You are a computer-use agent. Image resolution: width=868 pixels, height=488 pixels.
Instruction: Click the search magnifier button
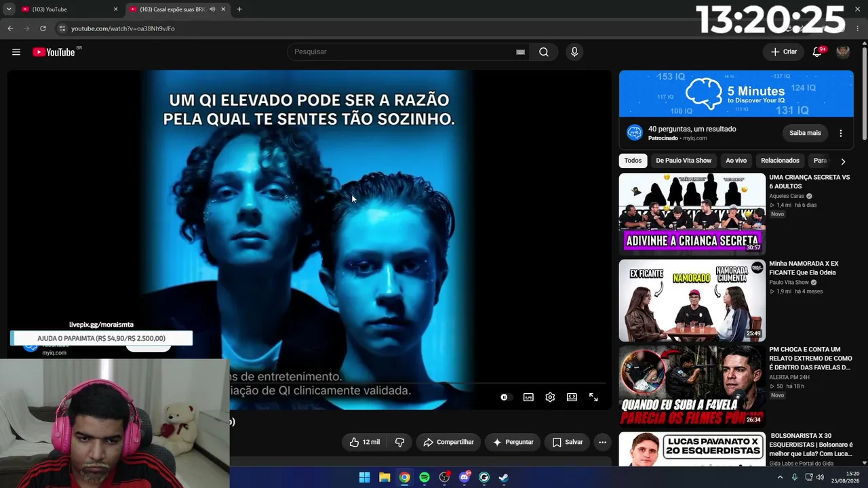pyautogui.click(x=544, y=52)
